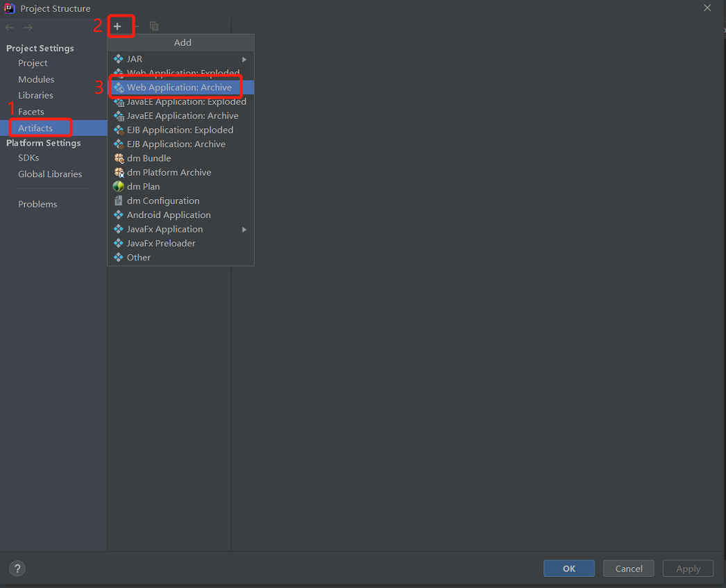Choose Web Application: Archive

[x=180, y=87]
